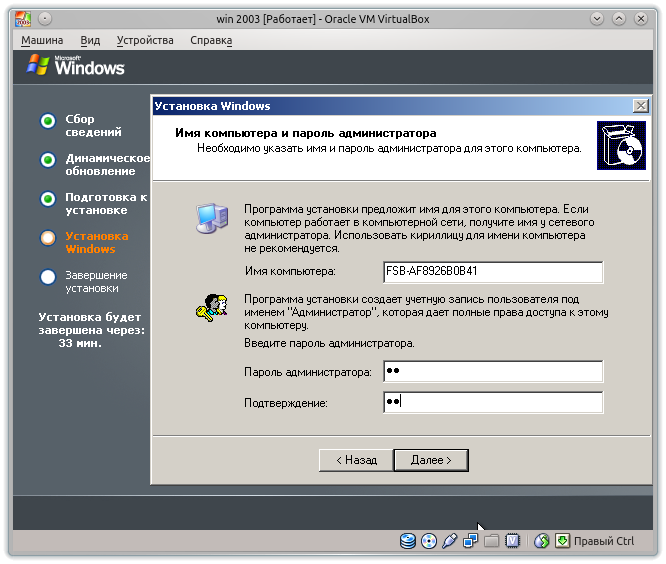Click the computer monitor icon in dialog
Image resolution: width=666 pixels, height=564 pixels.
212,219
